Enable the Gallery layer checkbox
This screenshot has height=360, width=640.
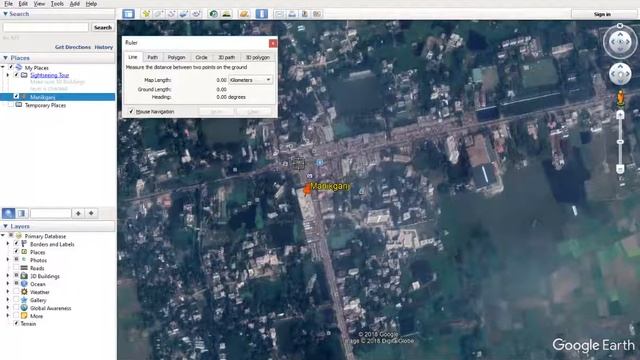(x=16, y=300)
